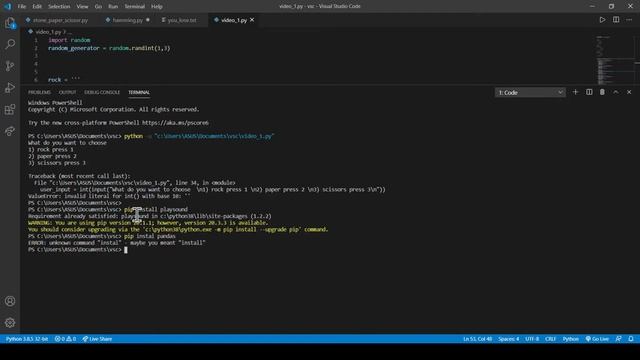Open the Run and Debug view
Screen dimensions: 640x360
(x=10, y=87)
